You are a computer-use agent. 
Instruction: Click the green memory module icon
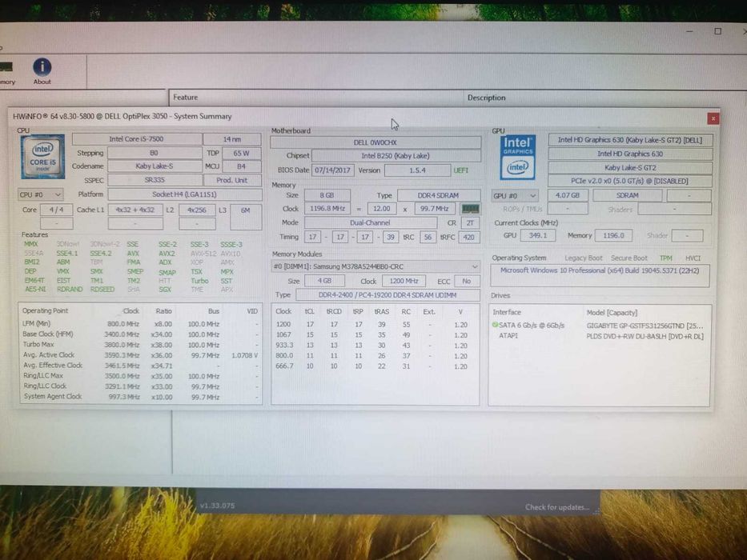tap(470, 209)
